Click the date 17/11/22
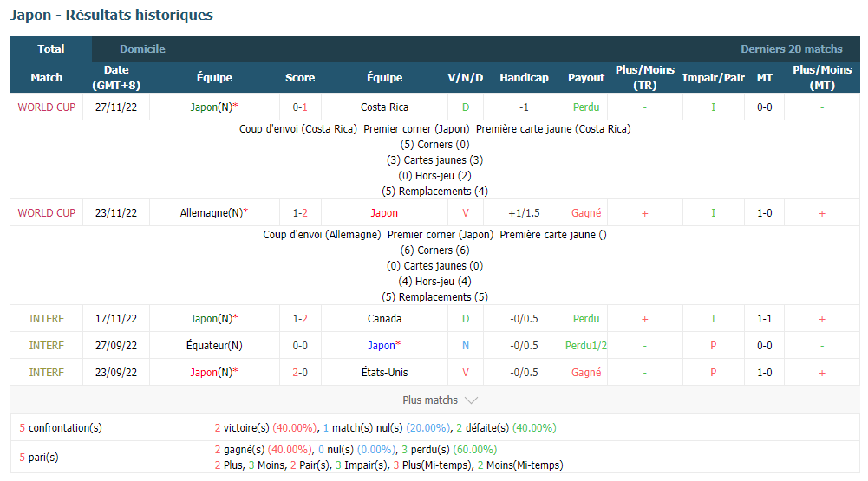868x481 pixels. tap(115, 318)
